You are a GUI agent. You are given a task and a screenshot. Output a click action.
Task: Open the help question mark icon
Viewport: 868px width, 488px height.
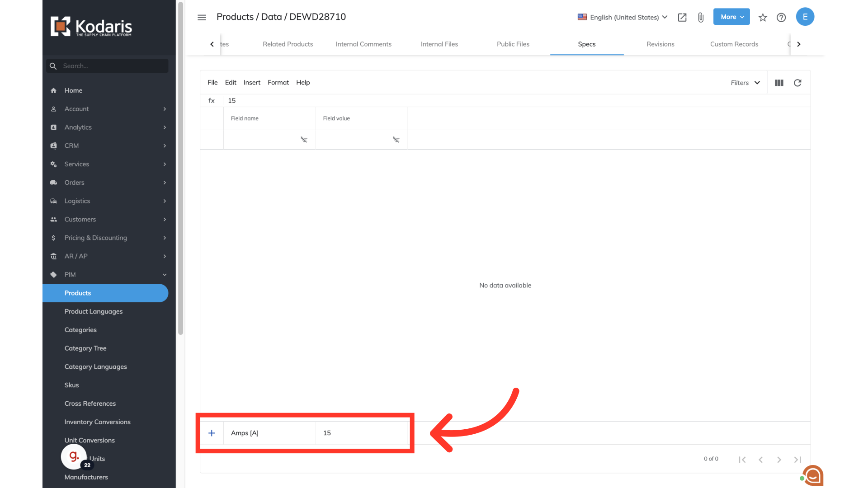coord(781,17)
